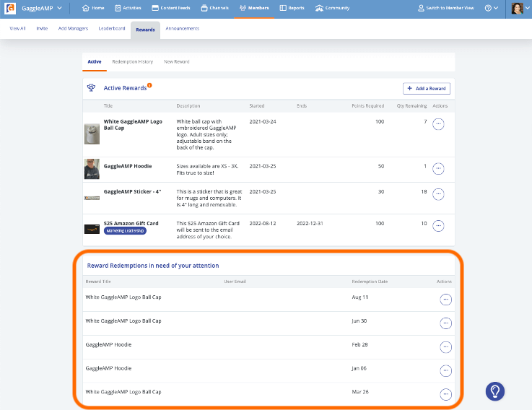The image size is (532, 410).
Task: Open actions menu for GaggleAMP Sticker reward
Action: click(438, 194)
